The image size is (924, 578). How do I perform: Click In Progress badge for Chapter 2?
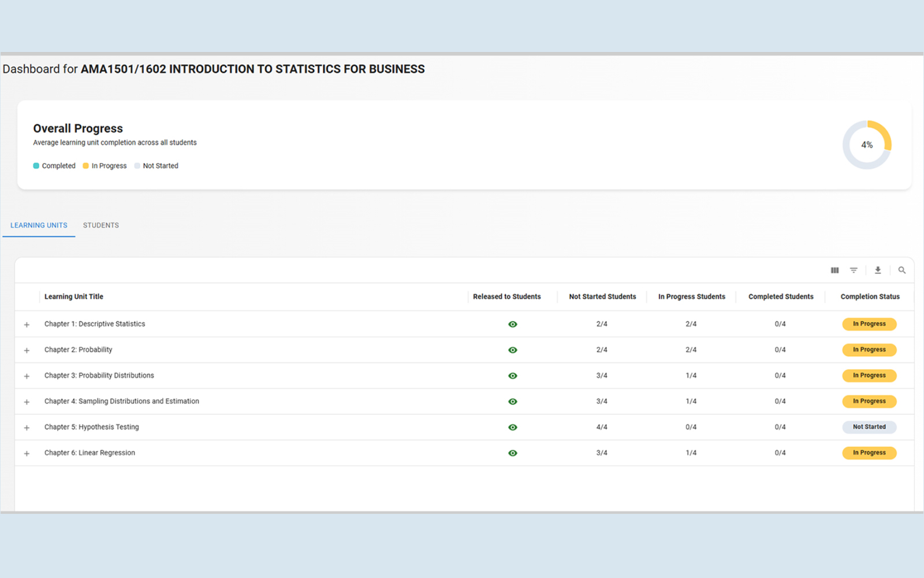point(869,350)
